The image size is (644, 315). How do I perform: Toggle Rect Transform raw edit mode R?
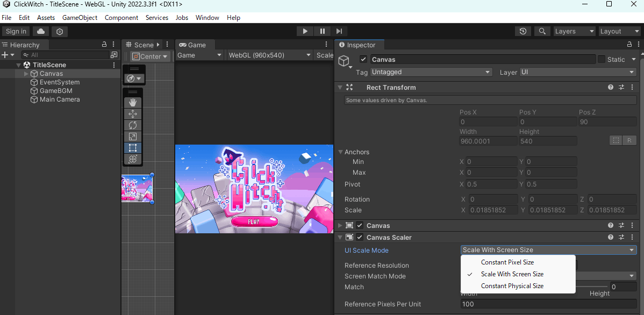click(629, 140)
